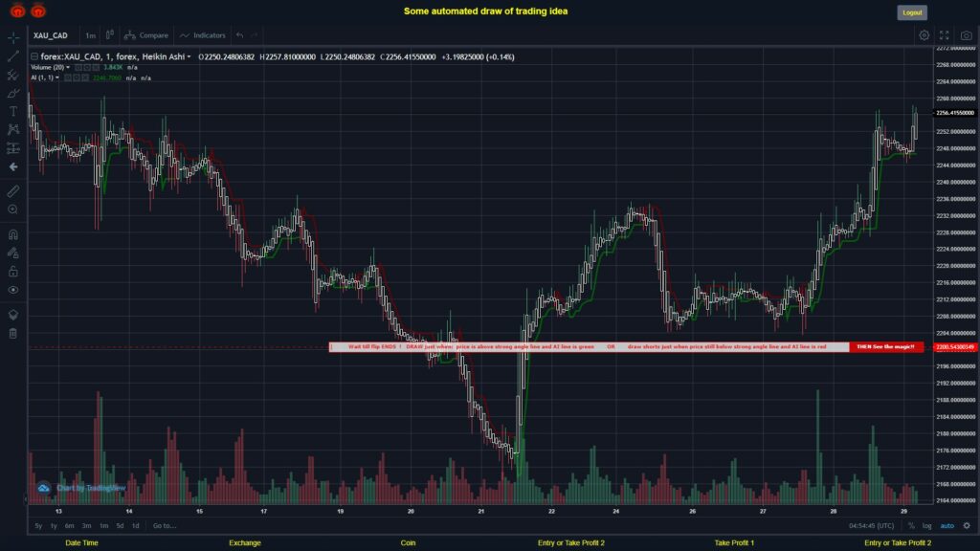Open the chart patterns tool
The image size is (980, 551).
[x=13, y=129]
